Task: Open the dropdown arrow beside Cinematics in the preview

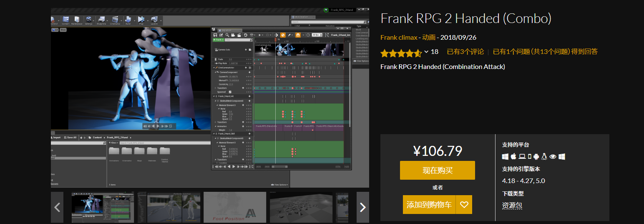Action: click(x=121, y=20)
